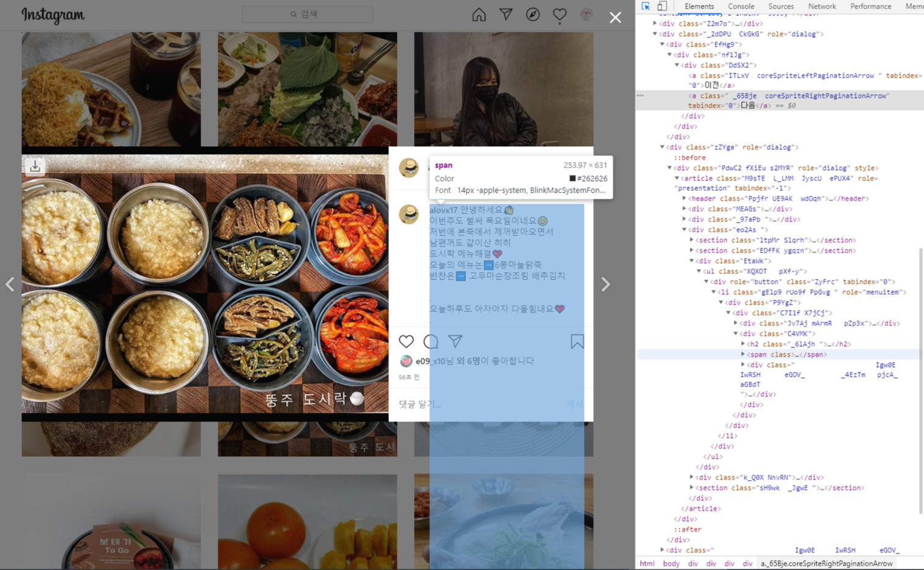This screenshot has height=570, width=924.
Task: Save the post with bookmark icon
Action: point(577,341)
